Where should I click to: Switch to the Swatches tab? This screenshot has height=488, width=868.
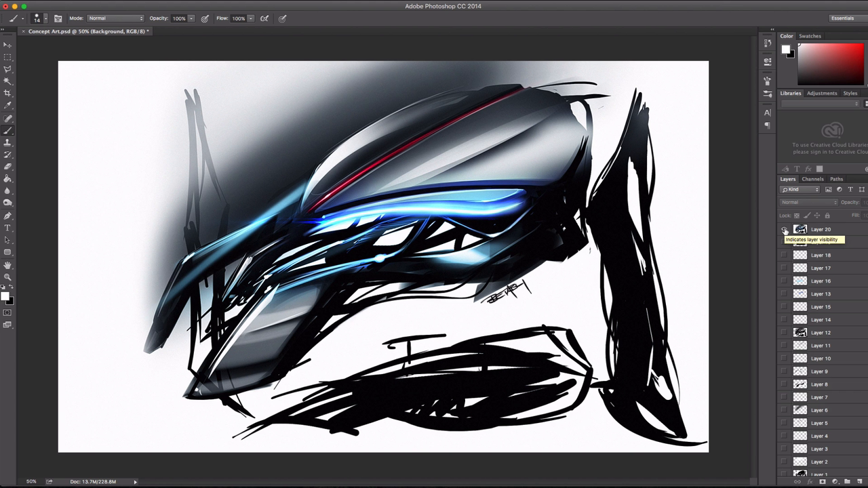(810, 36)
